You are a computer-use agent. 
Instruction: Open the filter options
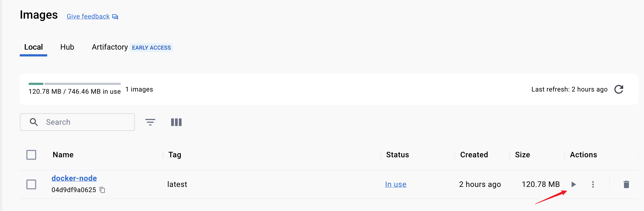(x=150, y=122)
